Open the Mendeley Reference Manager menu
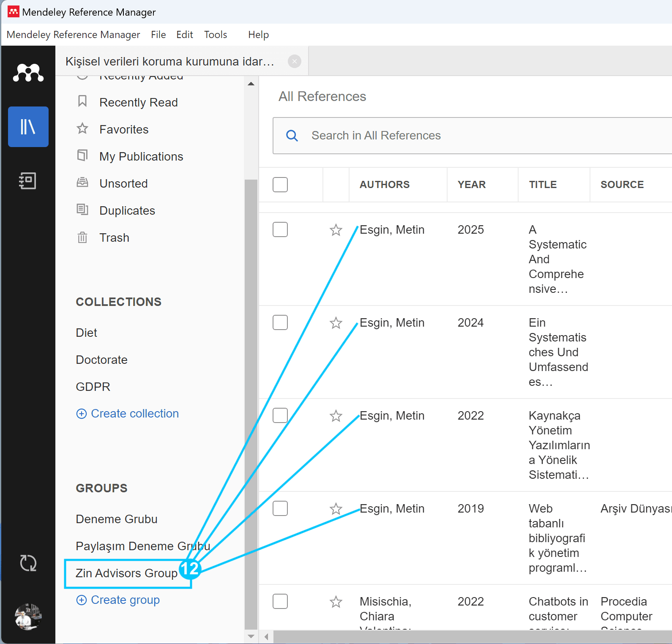The image size is (672, 644). [x=74, y=35]
